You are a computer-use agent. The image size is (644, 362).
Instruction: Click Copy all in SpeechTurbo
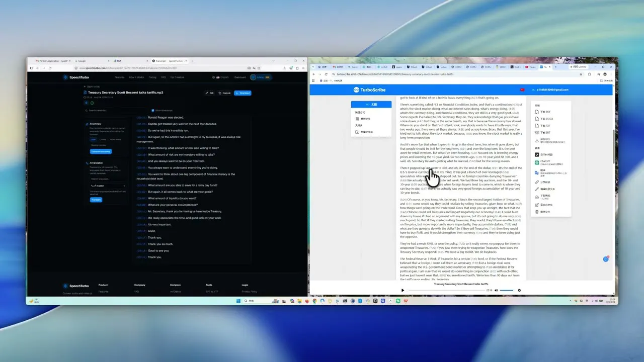click(x=225, y=93)
